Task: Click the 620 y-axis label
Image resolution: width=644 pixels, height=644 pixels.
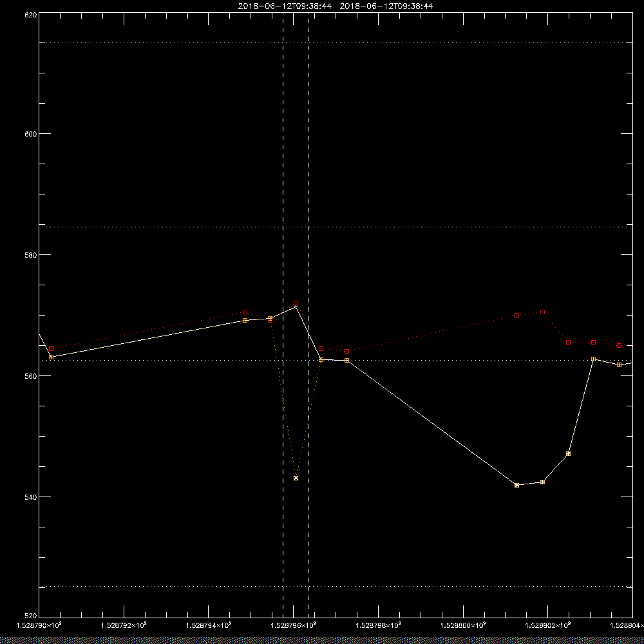Action: tap(31, 14)
